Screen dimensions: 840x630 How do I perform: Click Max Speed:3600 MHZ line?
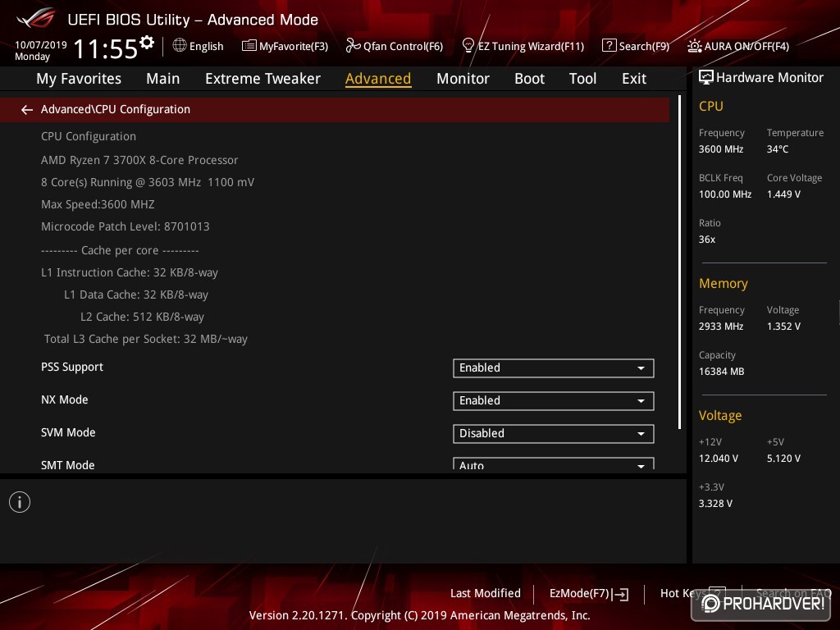click(x=98, y=204)
